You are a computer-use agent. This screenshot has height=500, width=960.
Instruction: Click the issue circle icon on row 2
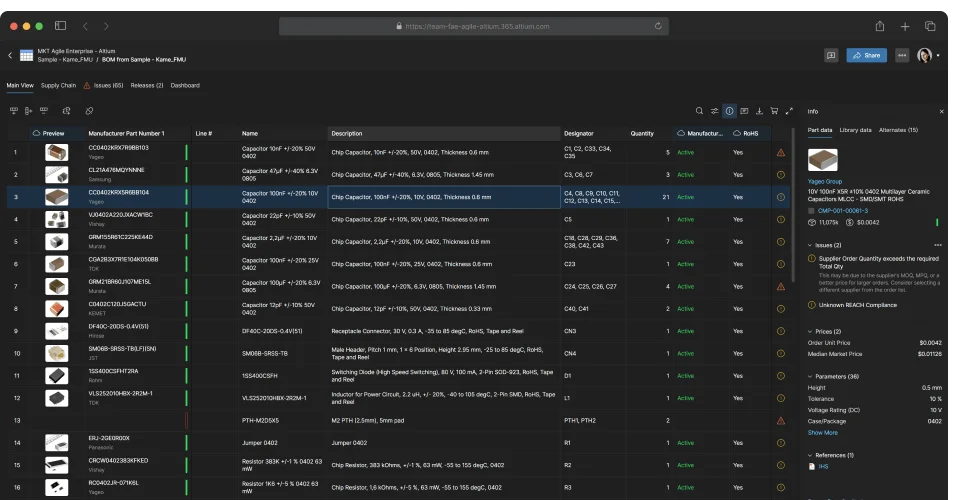pyautogui.click(x=781, y=175)
